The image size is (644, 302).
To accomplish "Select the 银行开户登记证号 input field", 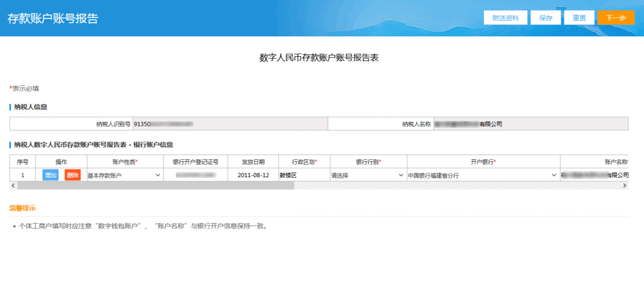I will tap(196, 175).
